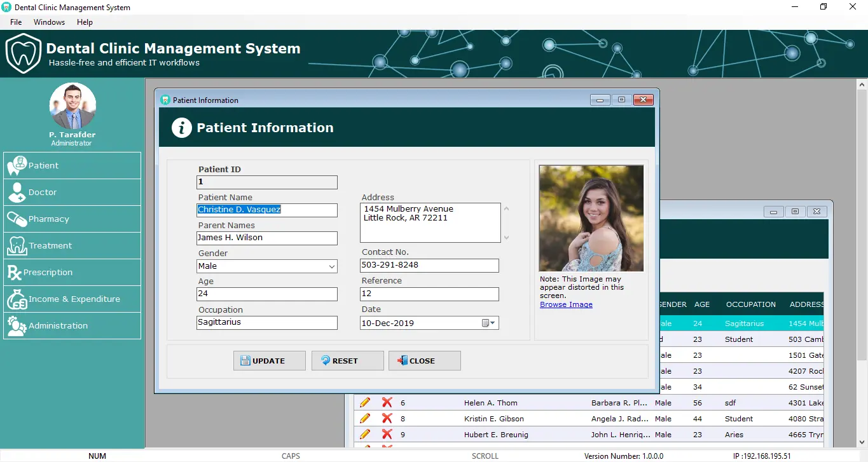The height and width of the screenshot is (462, 868).
Task: Click OCCUPATION column header in background table
Action: point(751,304)
